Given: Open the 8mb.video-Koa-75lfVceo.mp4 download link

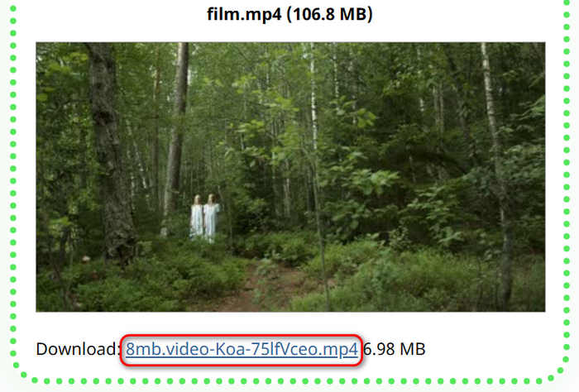Looking at the screenshot, I should [x=242, y=349].
